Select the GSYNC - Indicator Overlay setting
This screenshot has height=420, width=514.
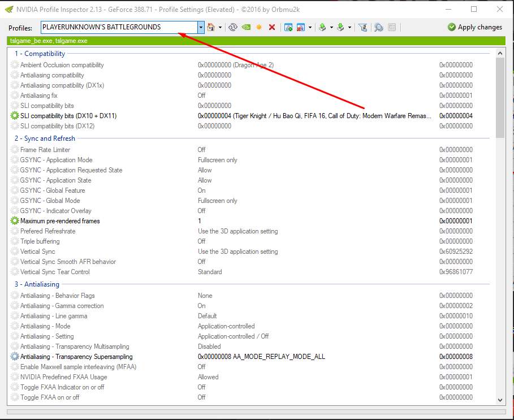tap(250, 211)
